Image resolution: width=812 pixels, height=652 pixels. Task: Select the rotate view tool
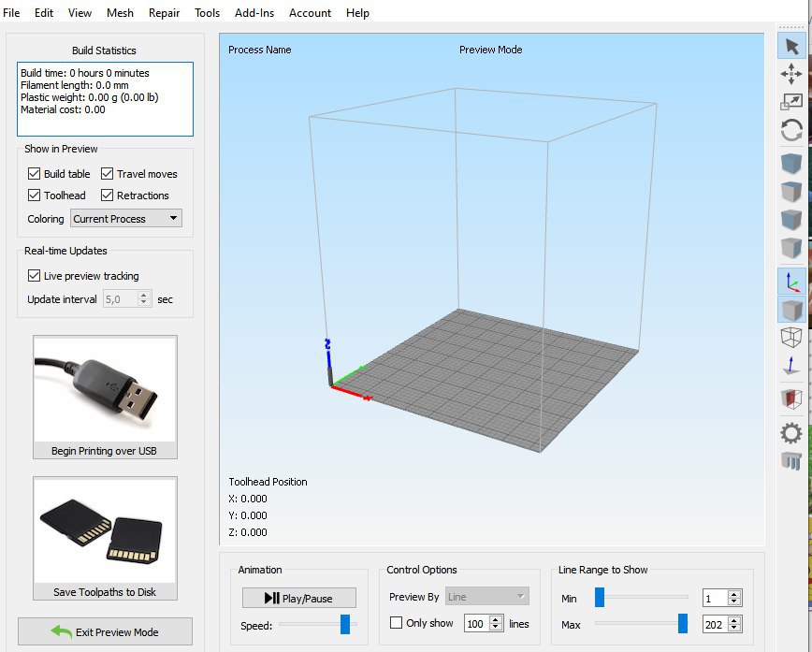click(791, 129)
